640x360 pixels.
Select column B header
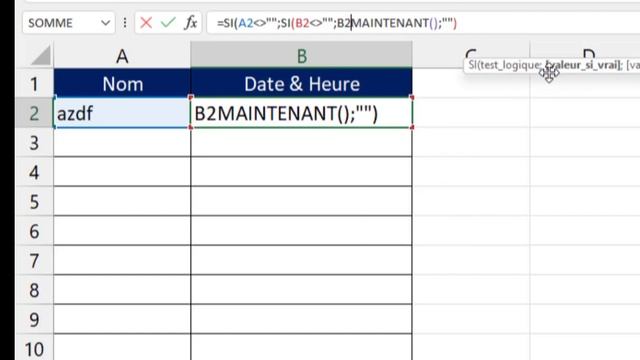tap(302, 55)
